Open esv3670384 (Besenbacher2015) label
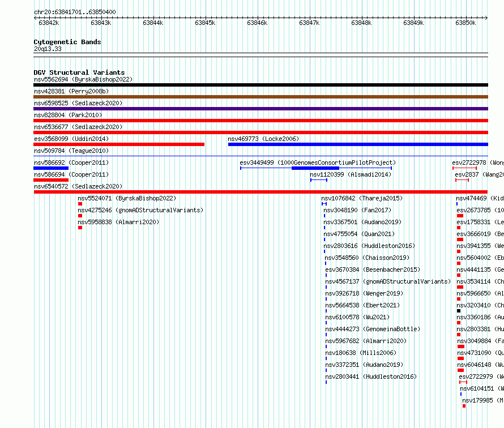 373,269
